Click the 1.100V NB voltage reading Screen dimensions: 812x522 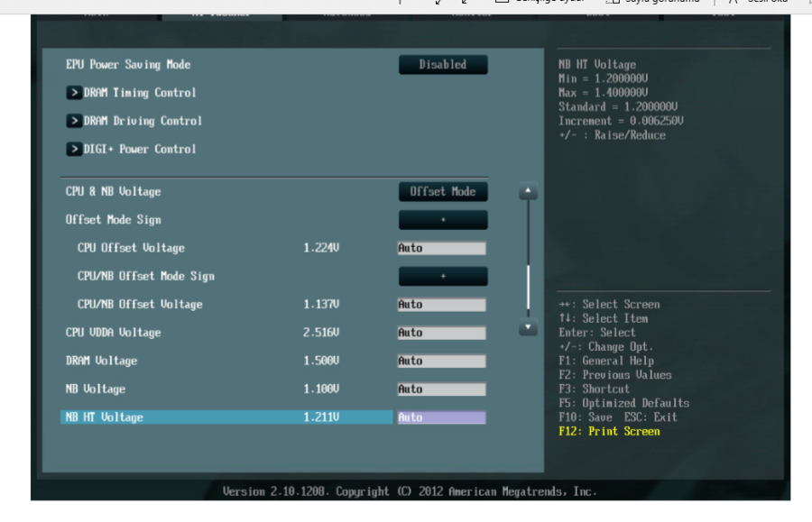[321, 389]
